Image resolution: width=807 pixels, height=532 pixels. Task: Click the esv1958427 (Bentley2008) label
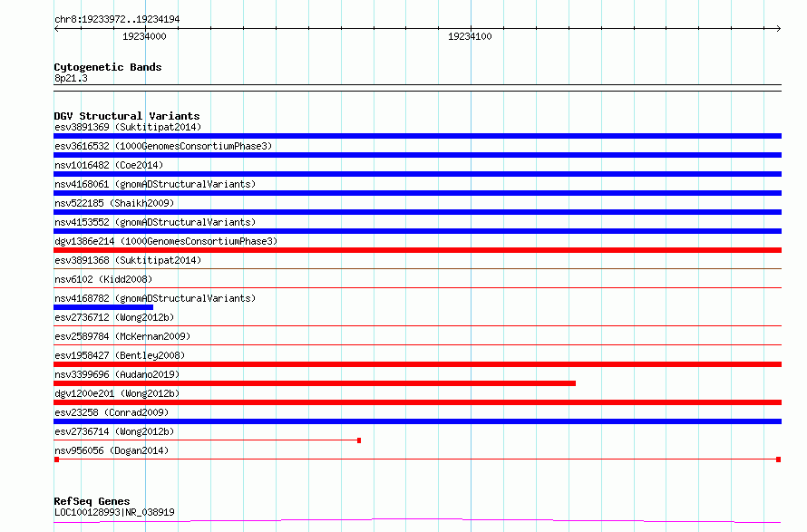(120, 355)
